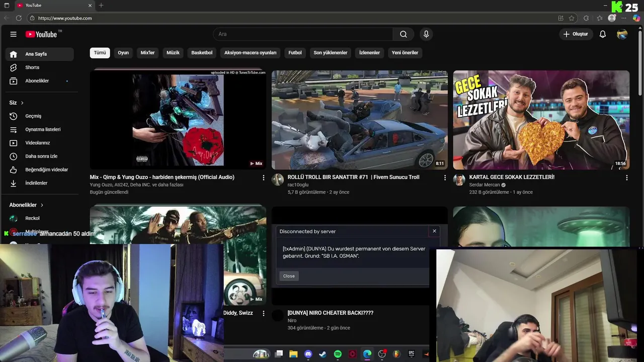644x362 pixels.
Task: Open Abonelikler feed in the sidebar
Action: coord(40,81)
